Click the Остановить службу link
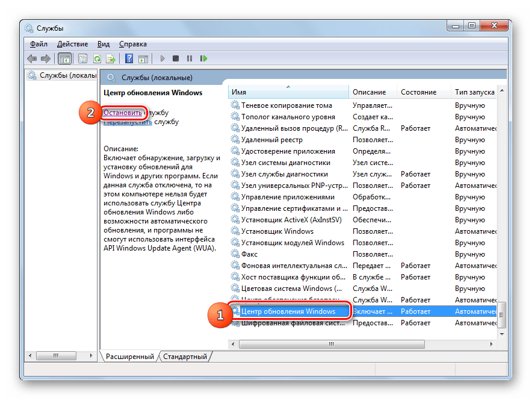Image resolution: width=532 pixels, height=400 pixels. point(123,113)
